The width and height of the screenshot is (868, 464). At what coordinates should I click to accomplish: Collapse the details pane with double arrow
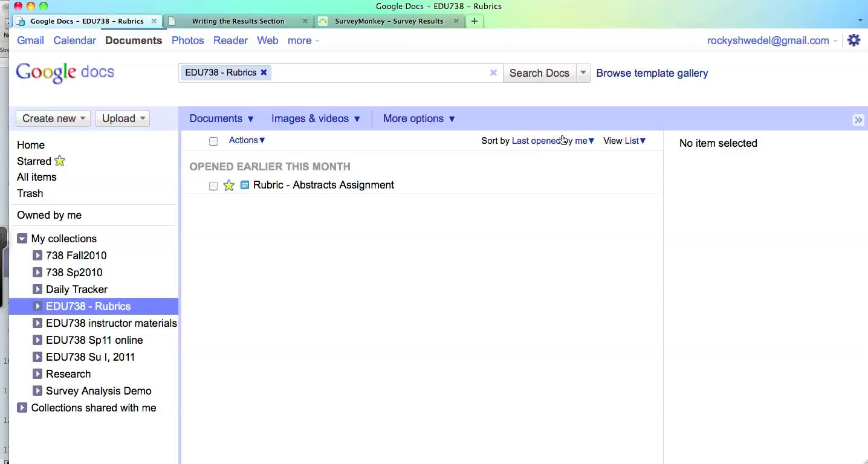(x=858, y=120)
